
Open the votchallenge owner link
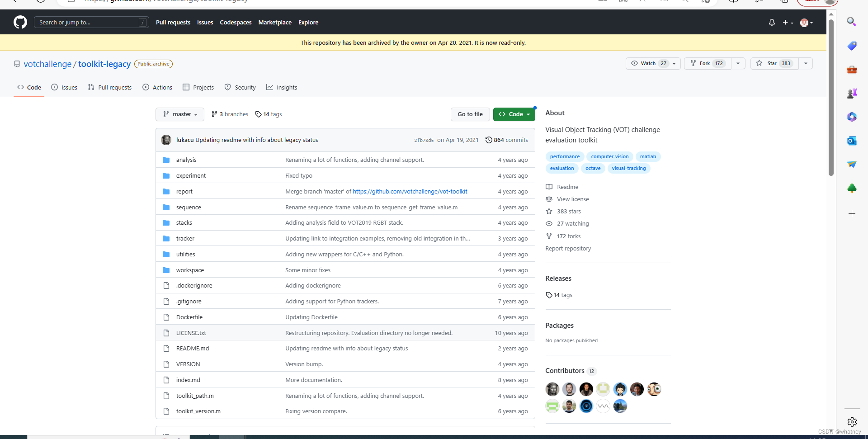[47, 64]
